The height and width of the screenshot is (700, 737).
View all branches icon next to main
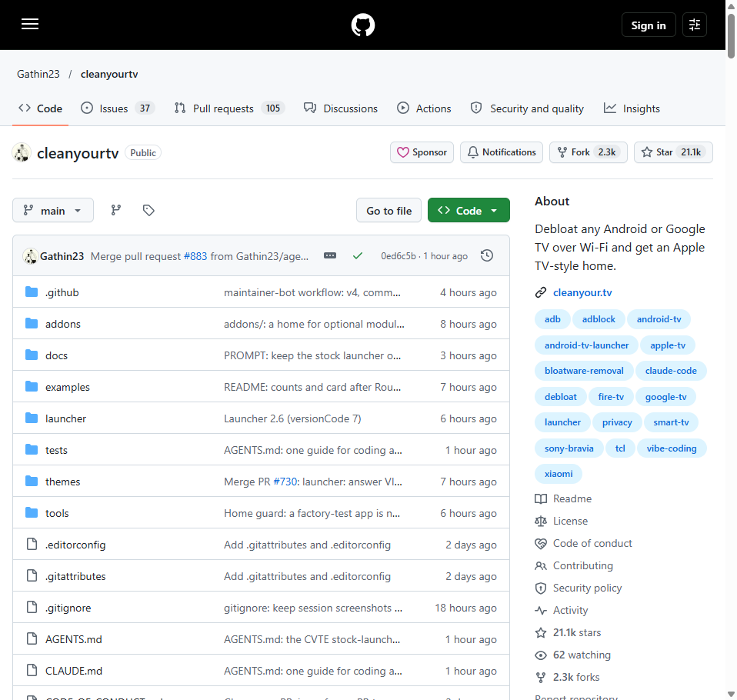(x=115, y=210)
